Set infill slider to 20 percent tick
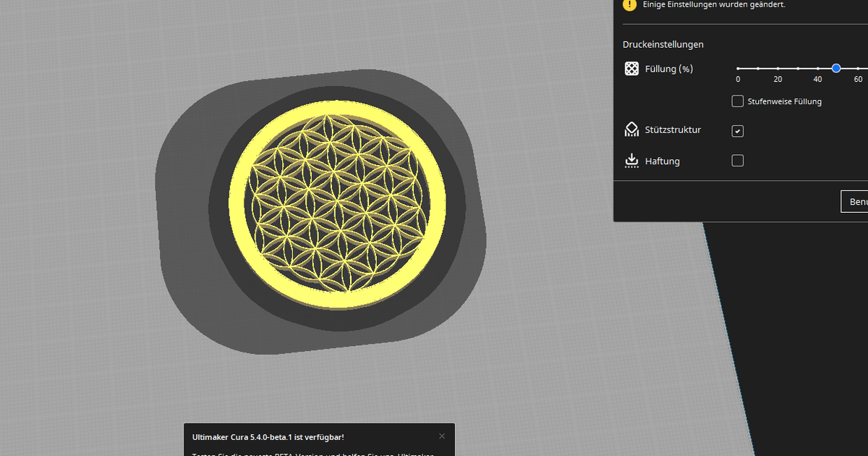 click(778, 68)
